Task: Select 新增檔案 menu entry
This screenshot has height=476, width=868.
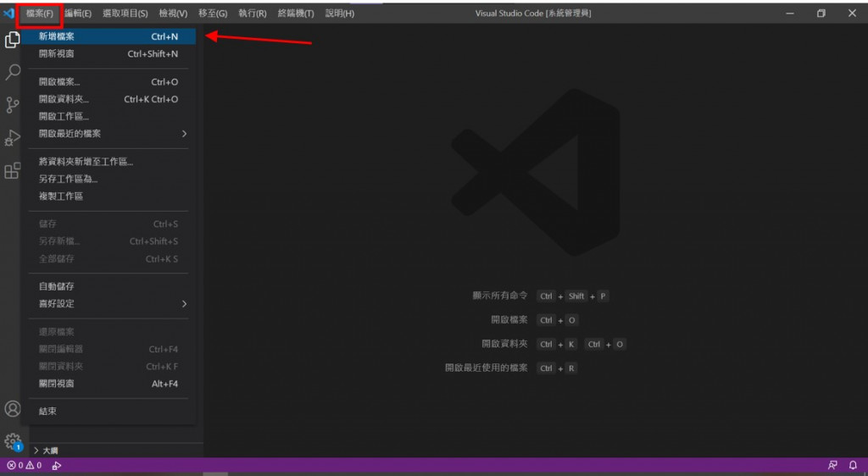Action: (x=108, y=36)
